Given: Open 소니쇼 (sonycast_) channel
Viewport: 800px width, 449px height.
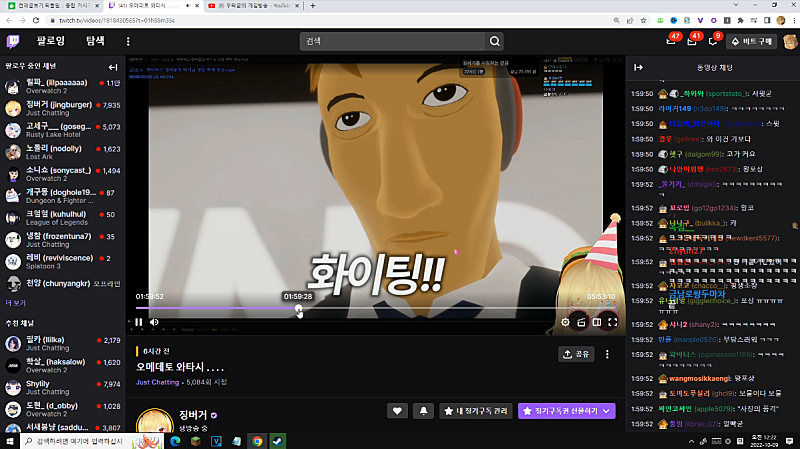Looking at the screenshot, I should (62, 174).
